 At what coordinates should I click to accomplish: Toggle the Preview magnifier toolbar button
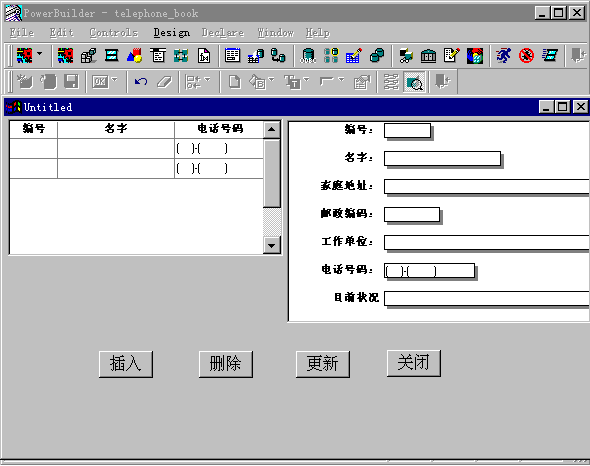click(x=414, y=82)
